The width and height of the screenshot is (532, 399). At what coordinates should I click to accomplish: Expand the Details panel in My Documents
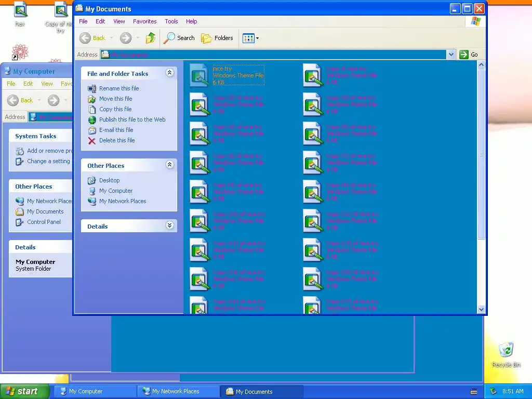click(170, 225)
